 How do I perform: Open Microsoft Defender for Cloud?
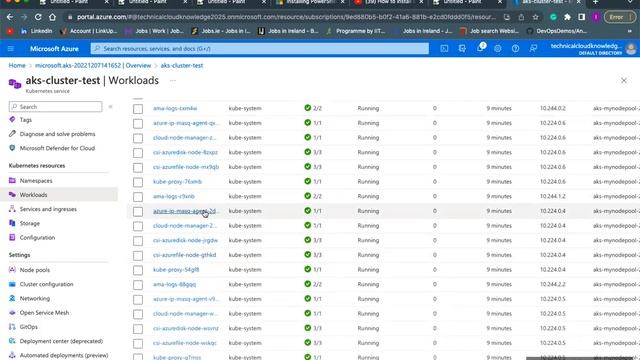57,148
